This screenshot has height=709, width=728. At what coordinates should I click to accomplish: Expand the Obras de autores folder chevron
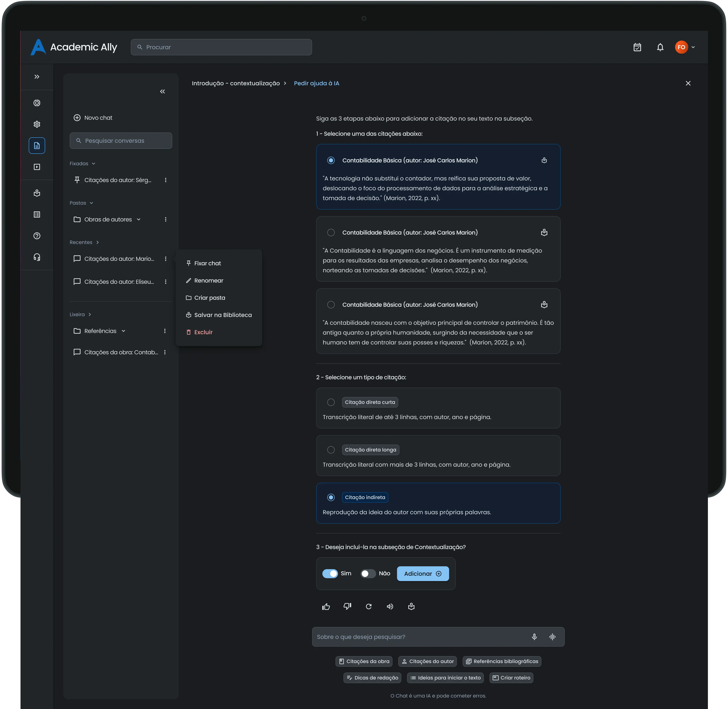pyautogui.click(x=138, y=220)
